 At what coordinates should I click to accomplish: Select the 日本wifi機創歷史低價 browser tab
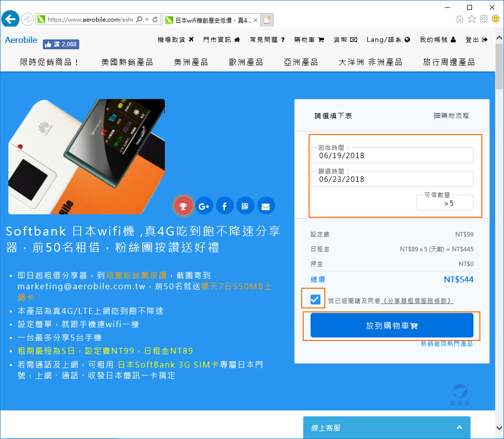(x=211, y=20)
